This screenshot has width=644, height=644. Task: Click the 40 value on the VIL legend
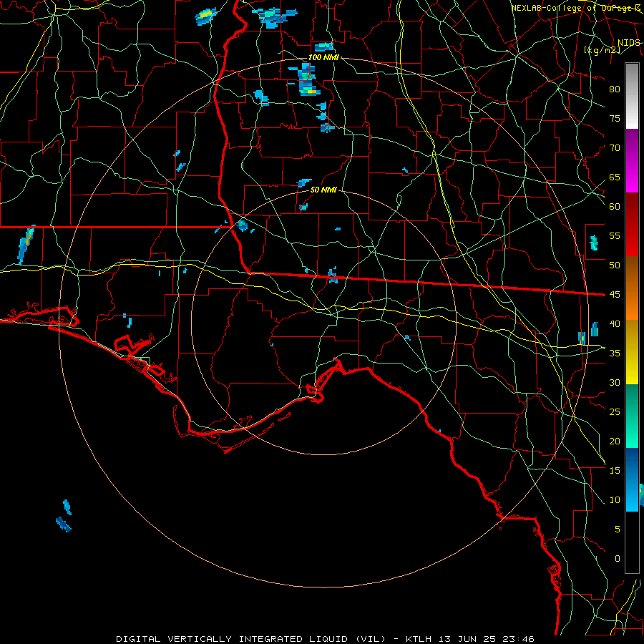coord(615,323)
